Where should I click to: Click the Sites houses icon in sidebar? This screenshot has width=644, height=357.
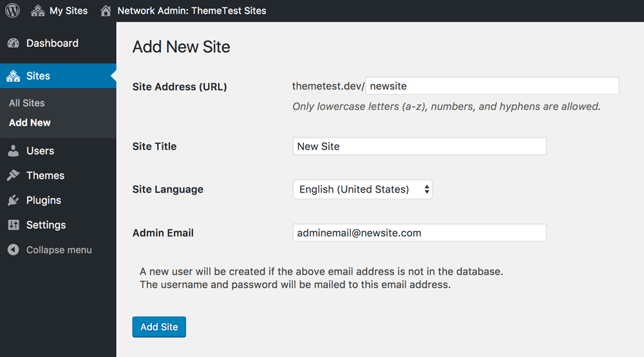pos(13,76)
